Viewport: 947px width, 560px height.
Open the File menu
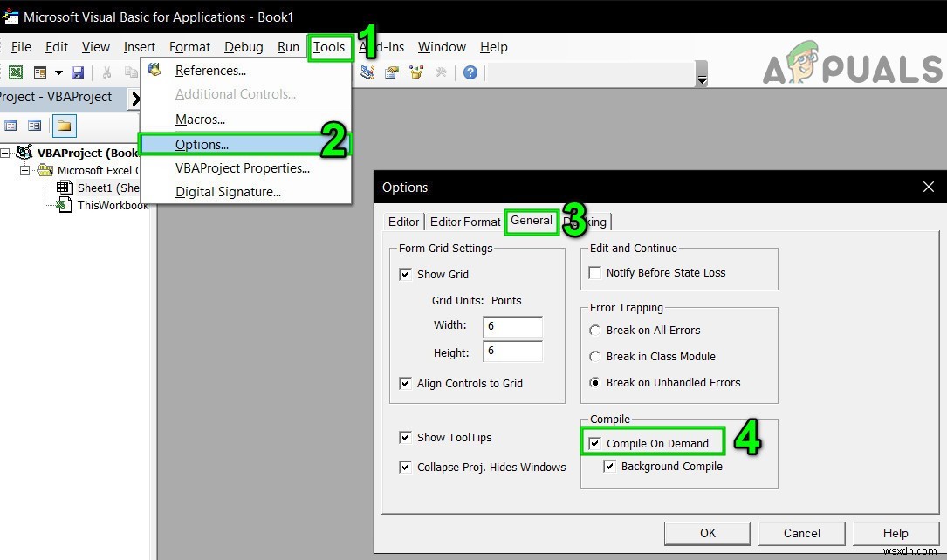[21, 47]
